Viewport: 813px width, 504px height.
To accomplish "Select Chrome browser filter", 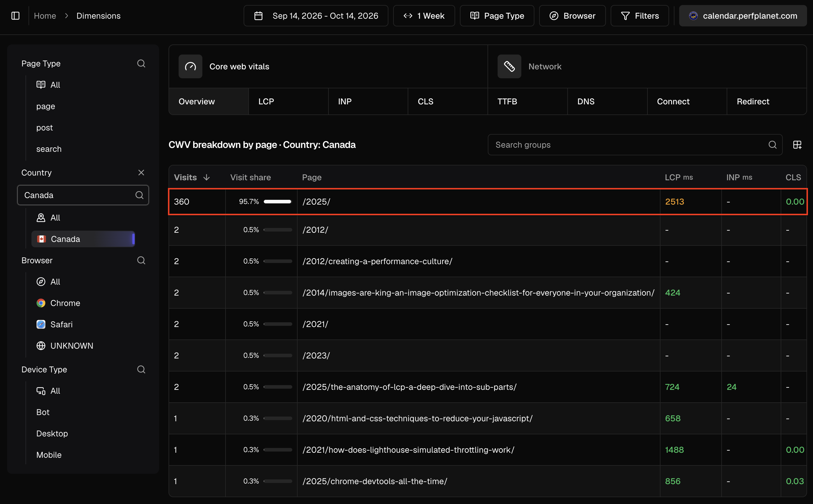I will coord(58,303).
